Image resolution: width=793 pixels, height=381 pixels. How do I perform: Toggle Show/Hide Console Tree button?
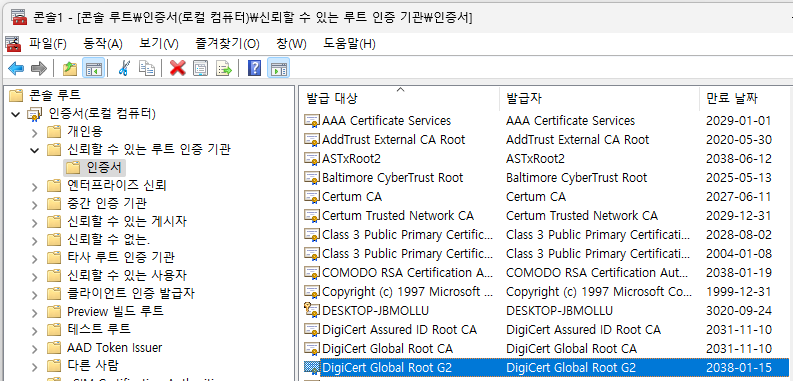93,68
